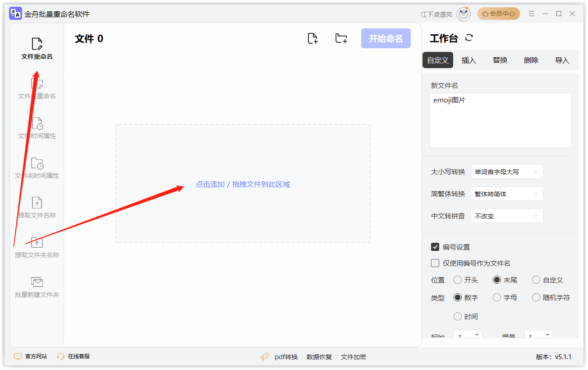The image size is (588, 370).
Task: Click the 官方网站 monitor icon
Action: [18, 356]
